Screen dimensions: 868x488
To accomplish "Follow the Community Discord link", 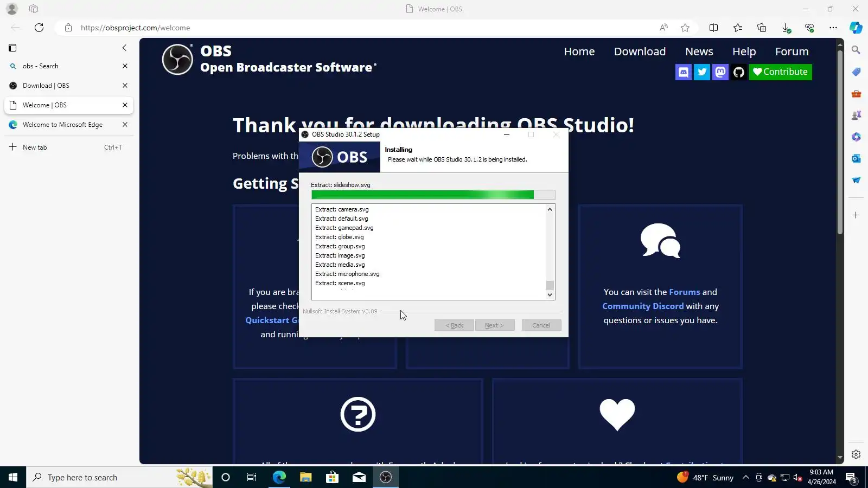I will click(643, 306).
